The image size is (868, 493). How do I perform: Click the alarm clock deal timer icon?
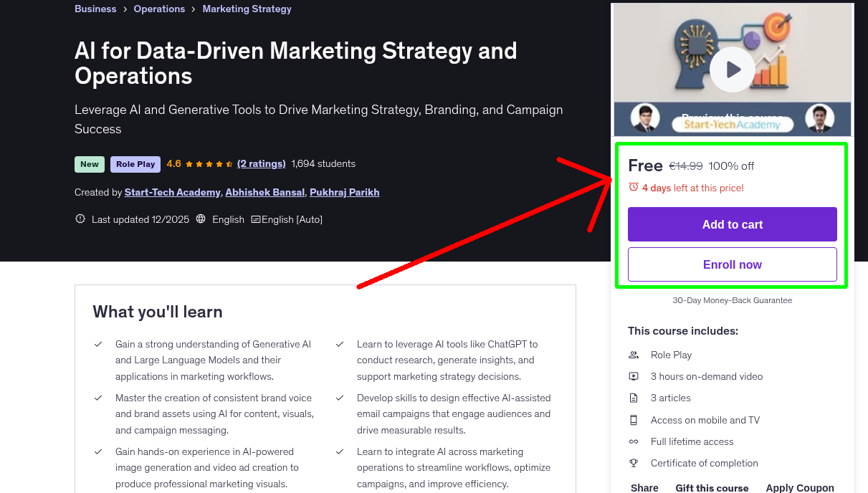coord(634,186)
